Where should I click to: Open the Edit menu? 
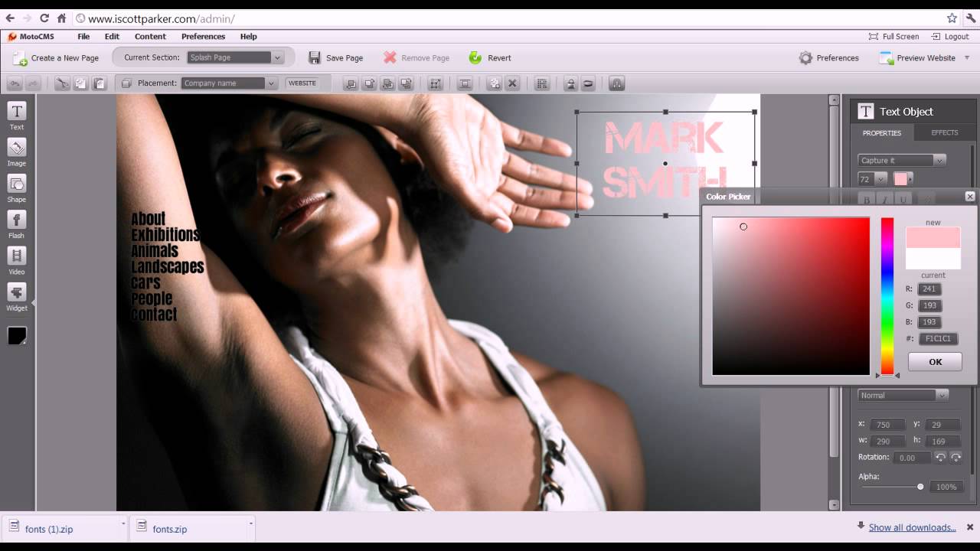[x=112, y=37]
